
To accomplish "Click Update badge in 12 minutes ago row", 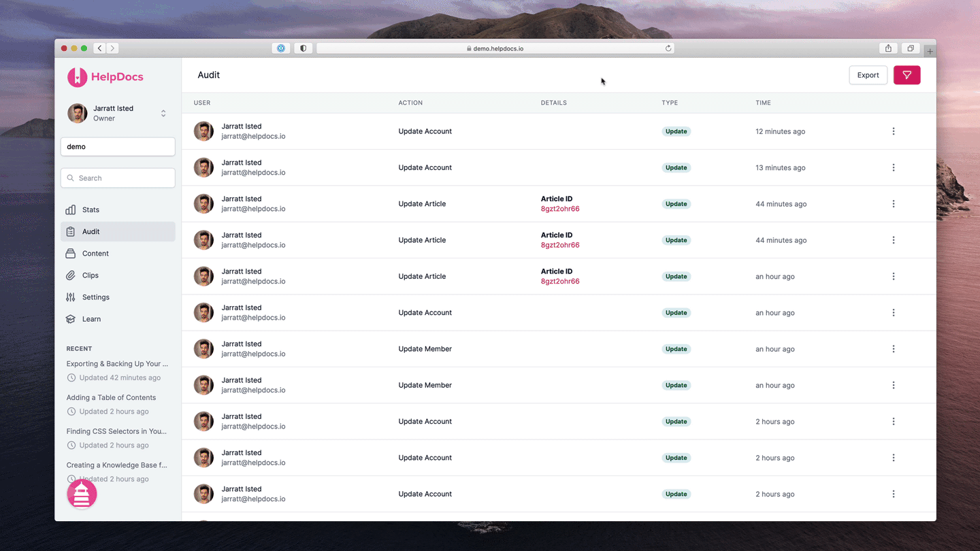I will pos(676,131).
